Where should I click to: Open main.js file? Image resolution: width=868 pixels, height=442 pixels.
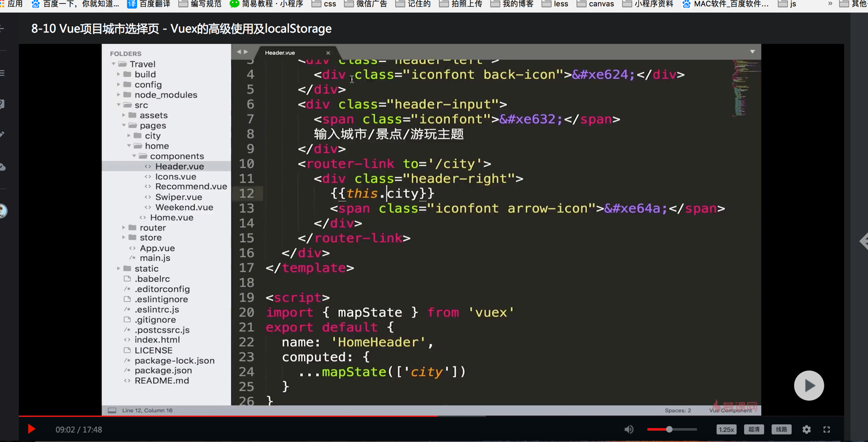155,258
